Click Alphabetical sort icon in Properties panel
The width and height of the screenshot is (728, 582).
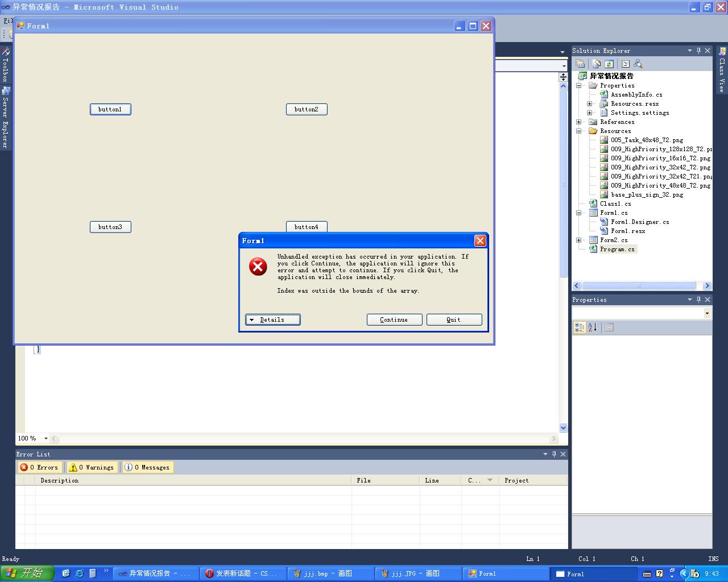[x=592, y=327]
